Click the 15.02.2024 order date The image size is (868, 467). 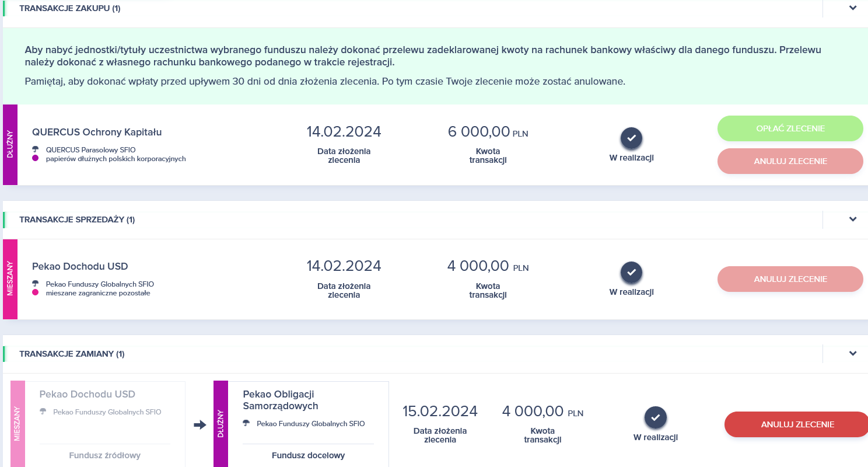(x=440, y=412)
